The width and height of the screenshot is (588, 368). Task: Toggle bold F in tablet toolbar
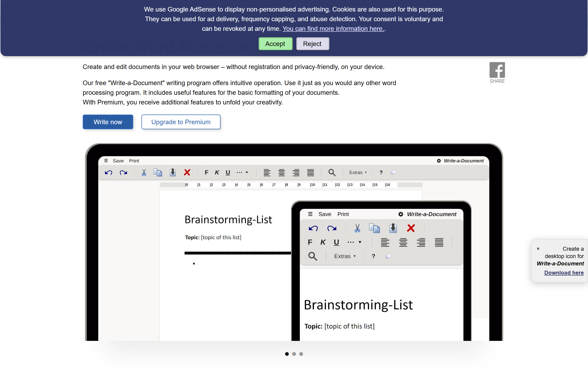(310, 242)
